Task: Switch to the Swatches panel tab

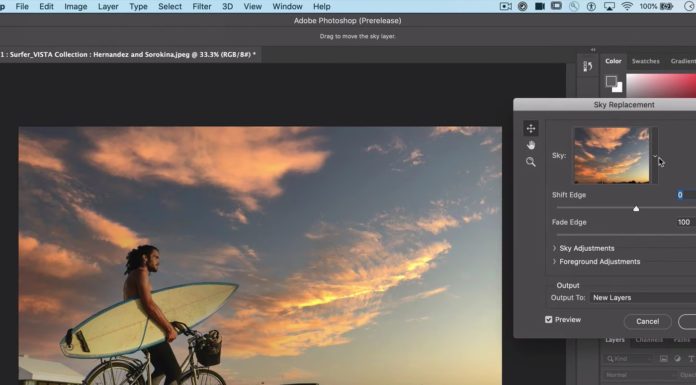Action: tap(645, 61)
